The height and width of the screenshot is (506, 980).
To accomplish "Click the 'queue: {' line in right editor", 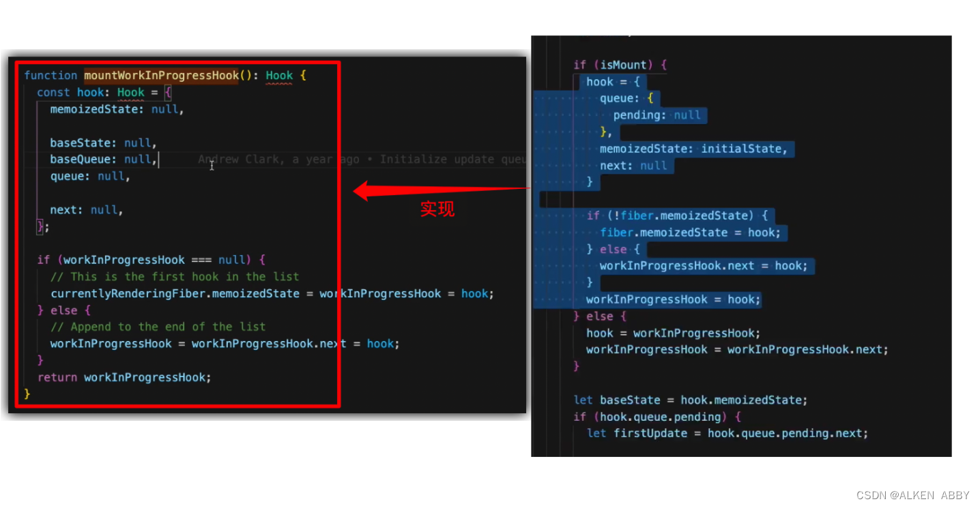I will coord(627,99).
